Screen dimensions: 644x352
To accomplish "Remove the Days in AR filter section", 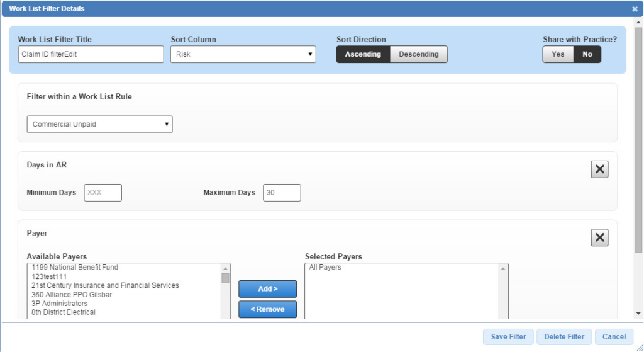I will point(599,169).
